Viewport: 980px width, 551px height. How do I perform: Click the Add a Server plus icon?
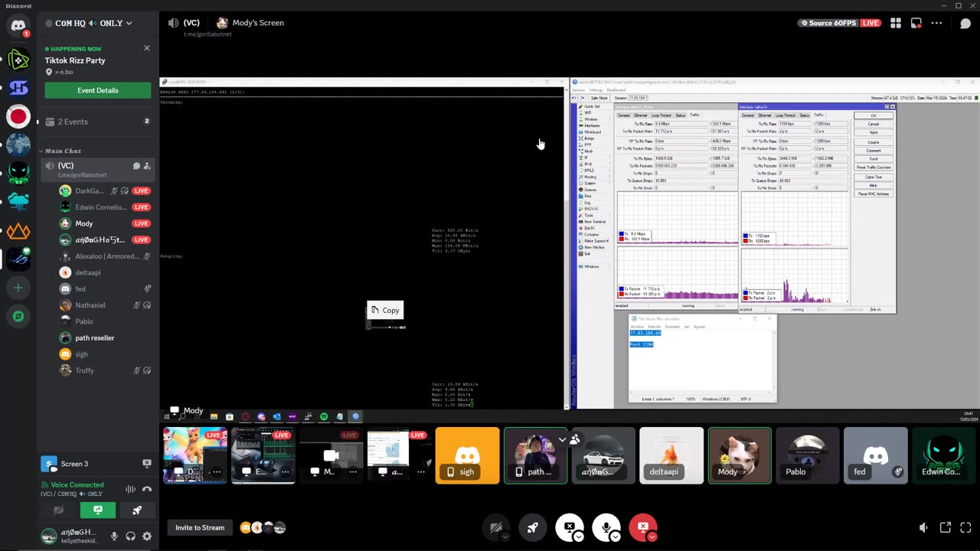[18, 288]
